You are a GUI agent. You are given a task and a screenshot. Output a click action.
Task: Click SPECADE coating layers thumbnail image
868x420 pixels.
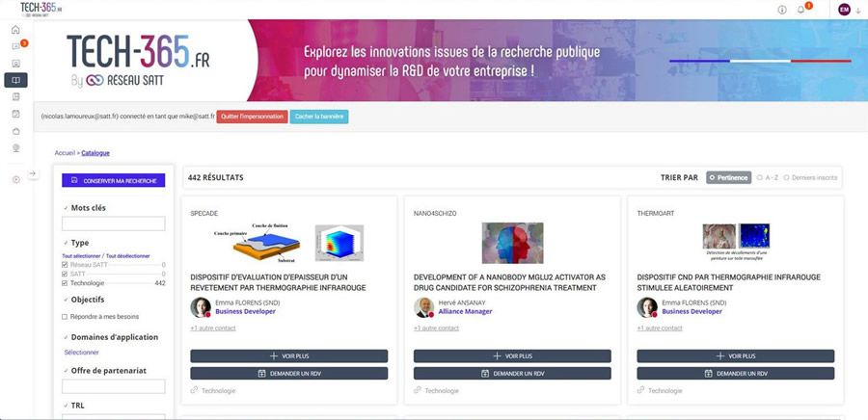point(259,242)
